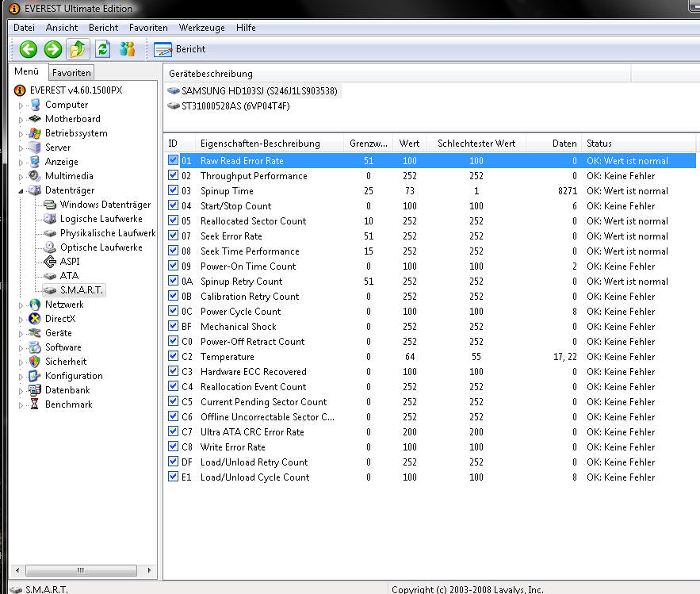Click the Sicherheit shield icon
The image size is (700, 594).
(x=35, y=362)
